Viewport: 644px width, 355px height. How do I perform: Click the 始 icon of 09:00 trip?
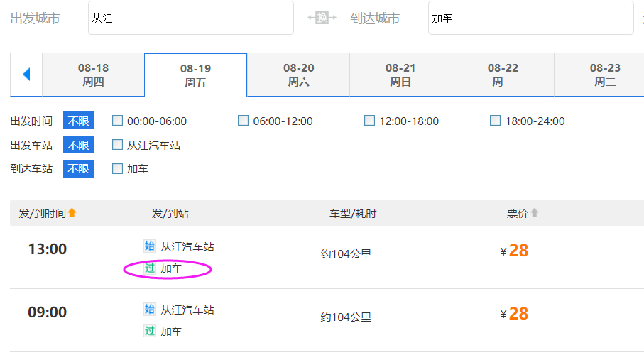(149, 309)
